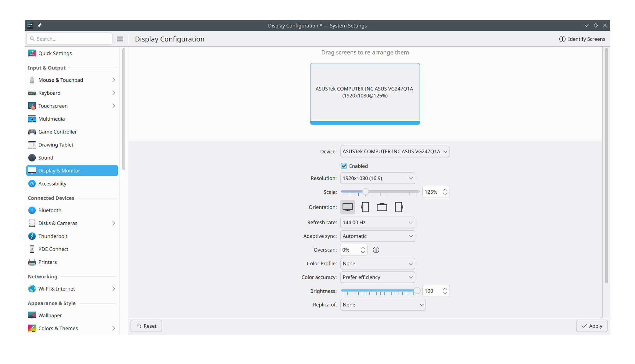Open the Refresh rate dropdown
The height and width of the screenshot is (364, 635).
click(x=378, y=222)
